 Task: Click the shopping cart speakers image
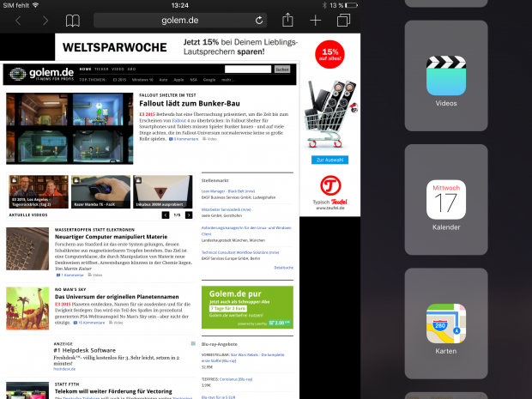[x=330, y=114]
